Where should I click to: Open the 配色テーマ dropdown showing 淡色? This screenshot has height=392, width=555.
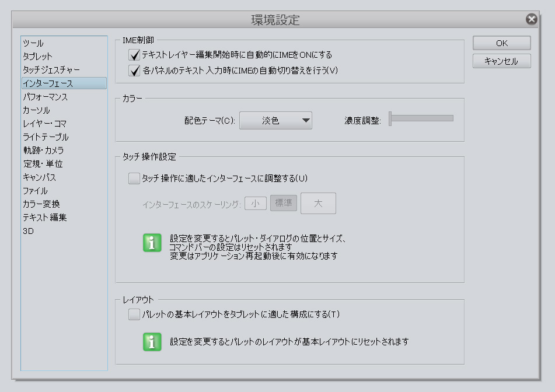275,121
